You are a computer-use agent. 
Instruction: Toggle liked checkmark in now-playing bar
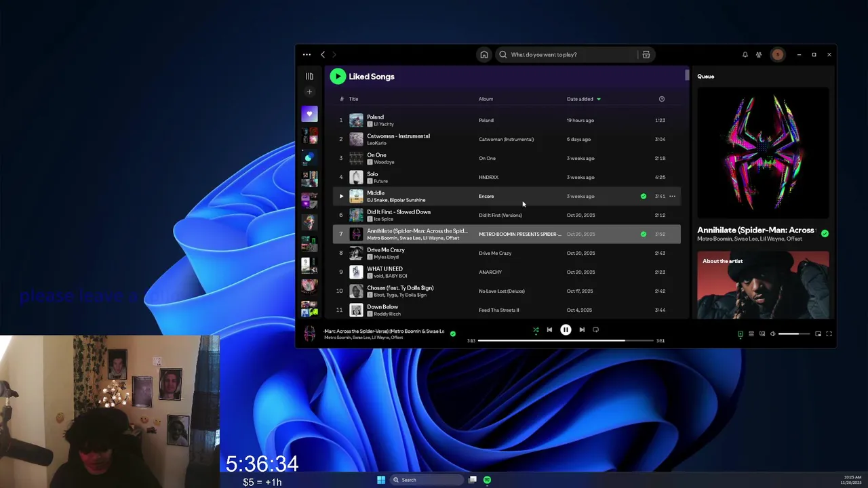(453, 333)
